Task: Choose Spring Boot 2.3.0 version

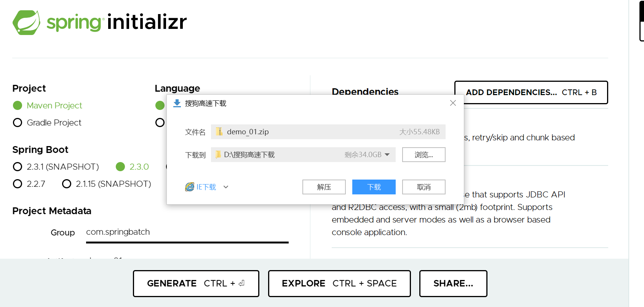Action: (x=120, y=167)
